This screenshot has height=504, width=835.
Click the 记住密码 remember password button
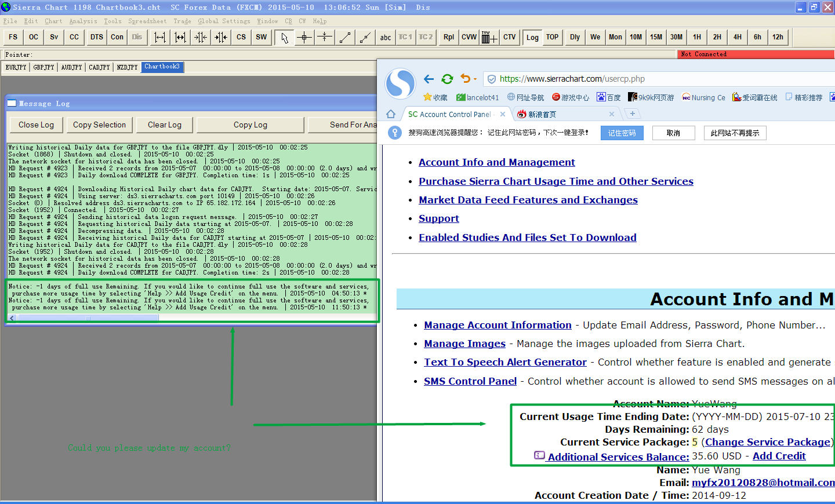622,133
